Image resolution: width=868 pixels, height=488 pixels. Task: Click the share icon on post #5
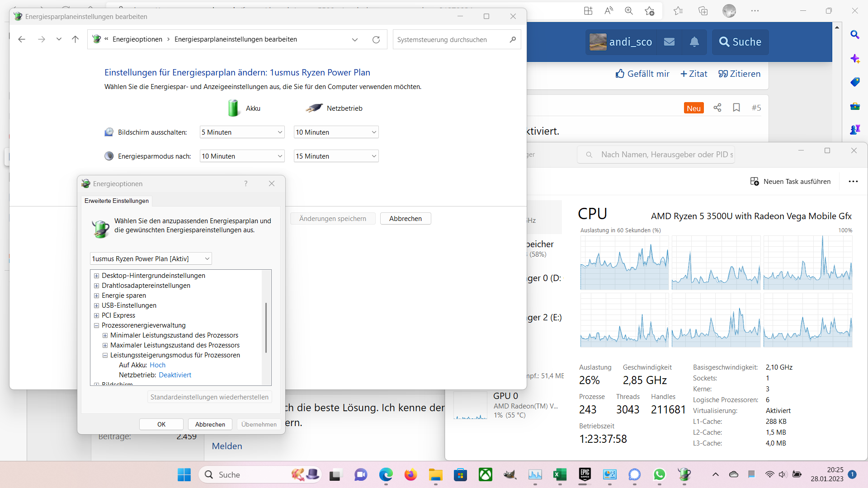pyautogui.click(x=717, y=108)
